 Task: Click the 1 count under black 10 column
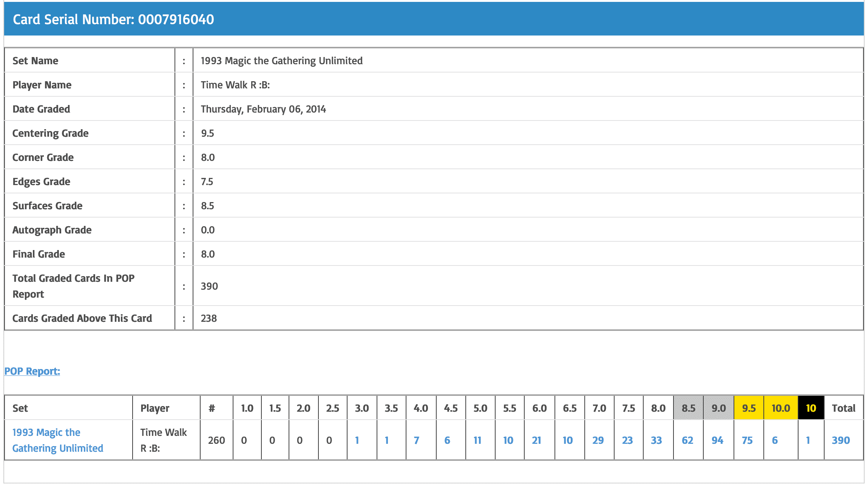coord(808,440)
